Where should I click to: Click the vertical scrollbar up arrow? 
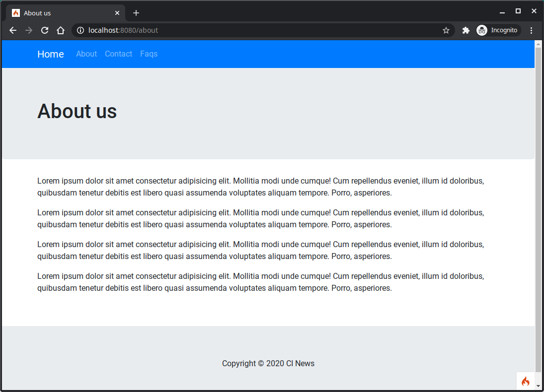coord(538,44)
